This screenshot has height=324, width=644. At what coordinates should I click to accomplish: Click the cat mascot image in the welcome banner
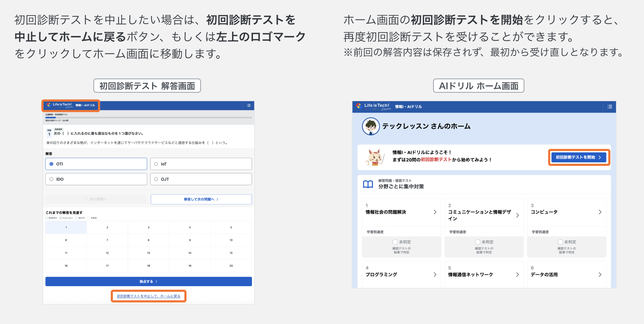click(x=375, y=157)
